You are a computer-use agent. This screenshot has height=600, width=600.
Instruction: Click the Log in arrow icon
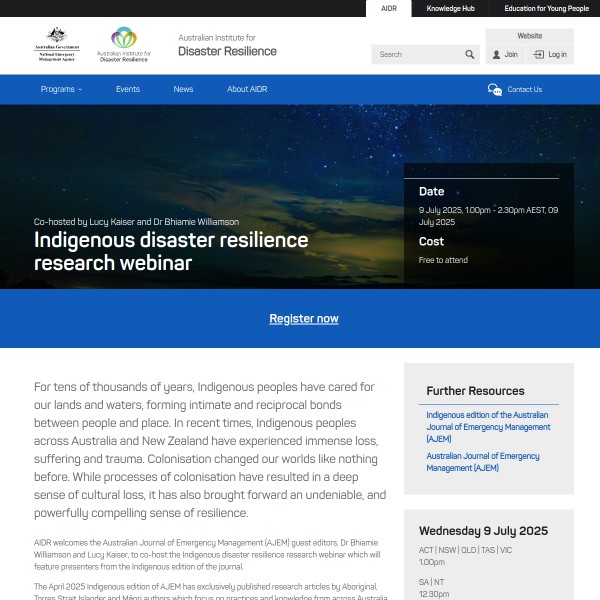click(539, 55)
